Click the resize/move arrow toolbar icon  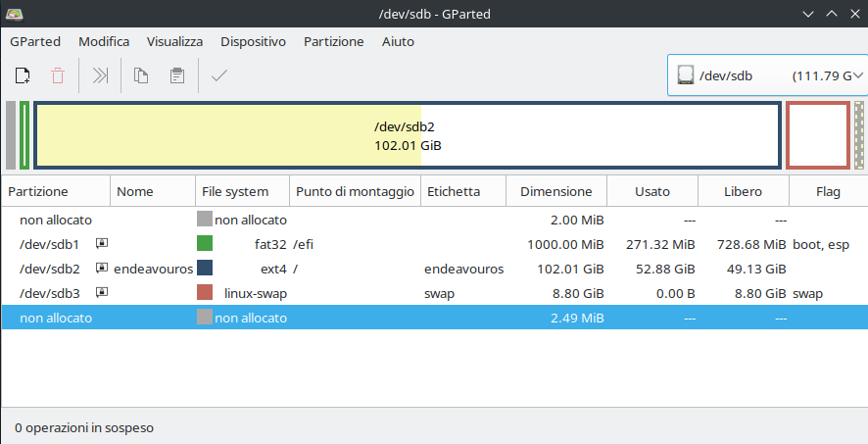[100, 75]
